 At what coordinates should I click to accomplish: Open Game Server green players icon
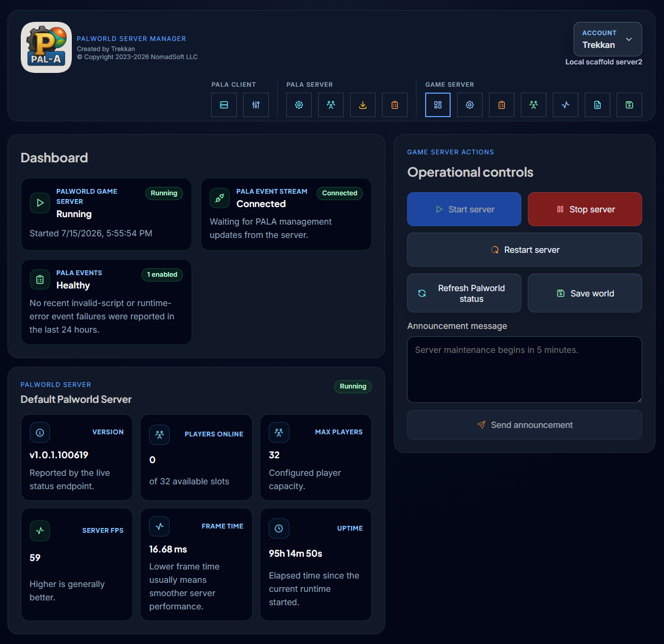(534, 105)
